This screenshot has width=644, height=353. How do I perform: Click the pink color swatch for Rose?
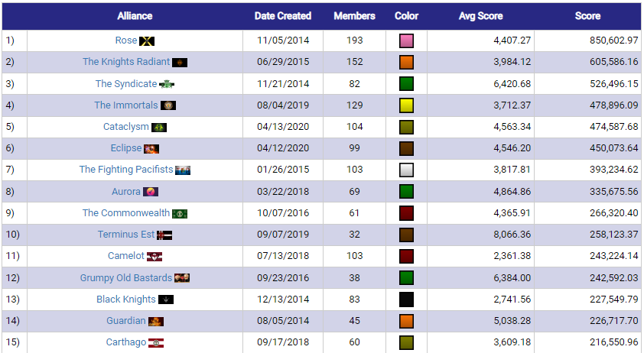coord(407,40)
